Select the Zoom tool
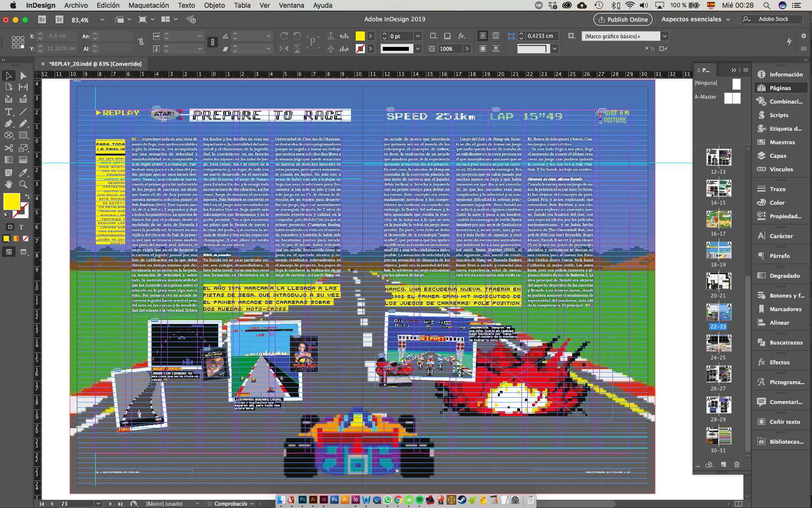The image size is (812, 508). coord(23,184)
